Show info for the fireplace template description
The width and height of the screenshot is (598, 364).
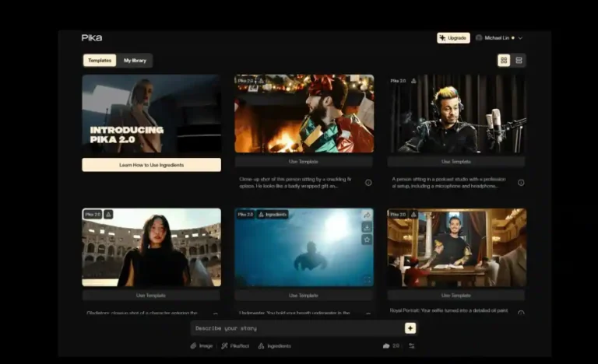tap(368, 183)
